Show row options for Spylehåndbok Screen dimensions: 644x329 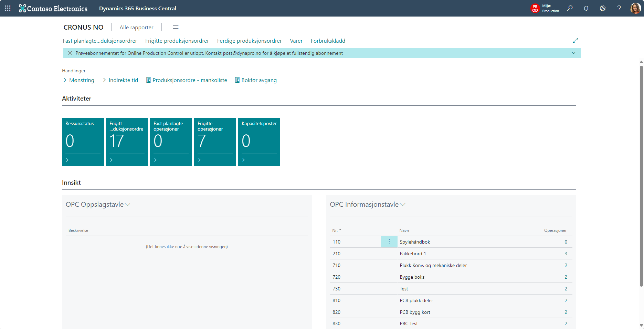tap(389, 242)
